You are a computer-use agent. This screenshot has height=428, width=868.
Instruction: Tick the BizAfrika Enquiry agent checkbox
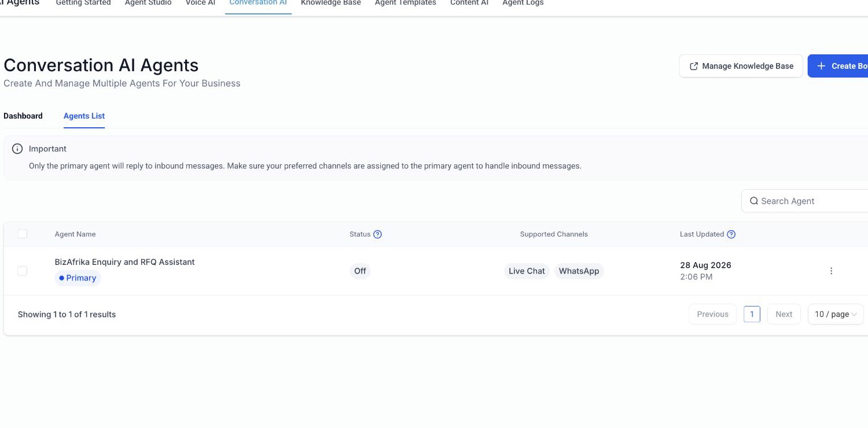23,271
